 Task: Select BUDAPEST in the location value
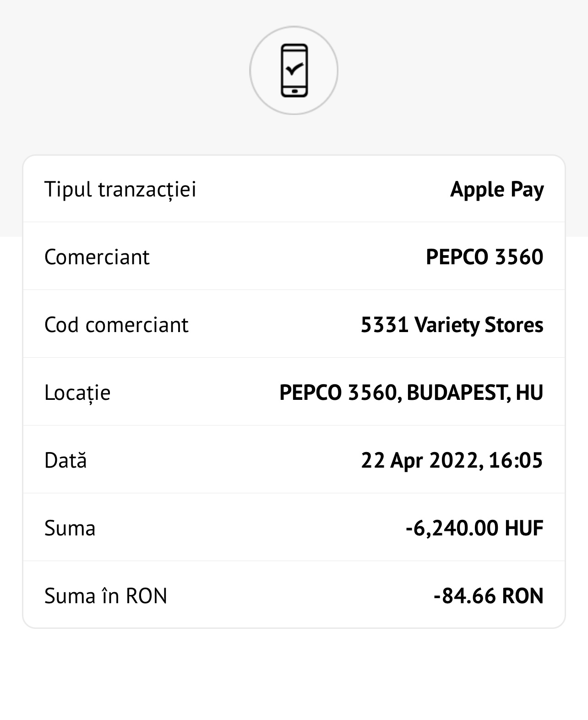point(457,393)
